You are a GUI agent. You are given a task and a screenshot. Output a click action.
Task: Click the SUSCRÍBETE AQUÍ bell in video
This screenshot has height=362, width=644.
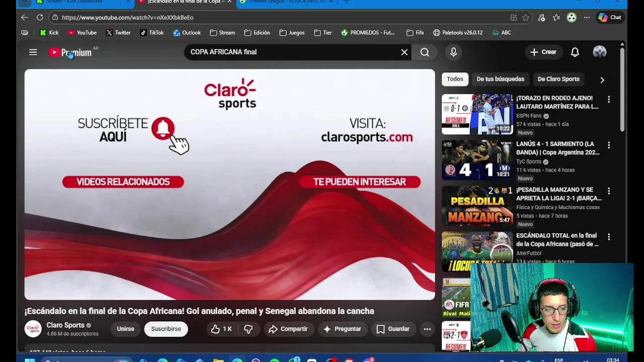click(x=163, y=129)
